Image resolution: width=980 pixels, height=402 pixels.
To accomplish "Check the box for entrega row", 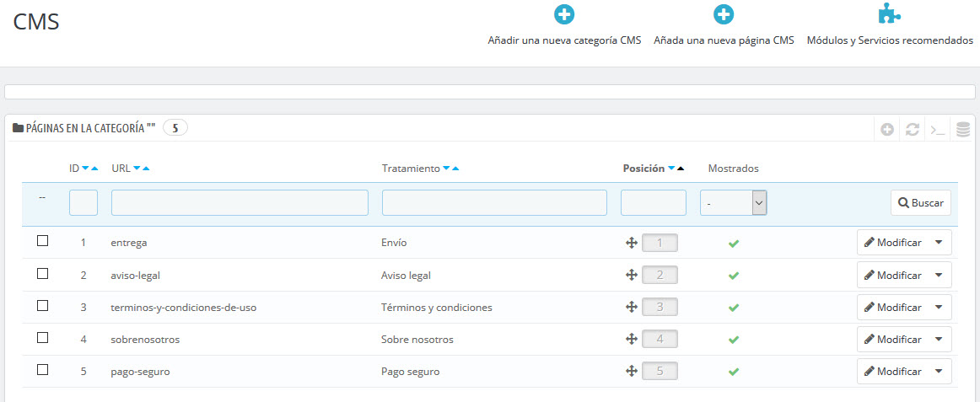I will 42,241.
